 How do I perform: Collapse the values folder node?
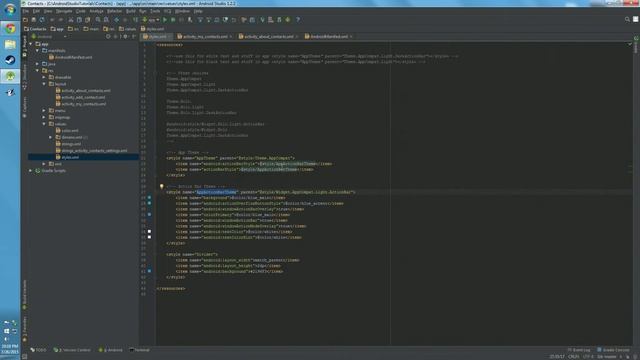coord(44,124)
